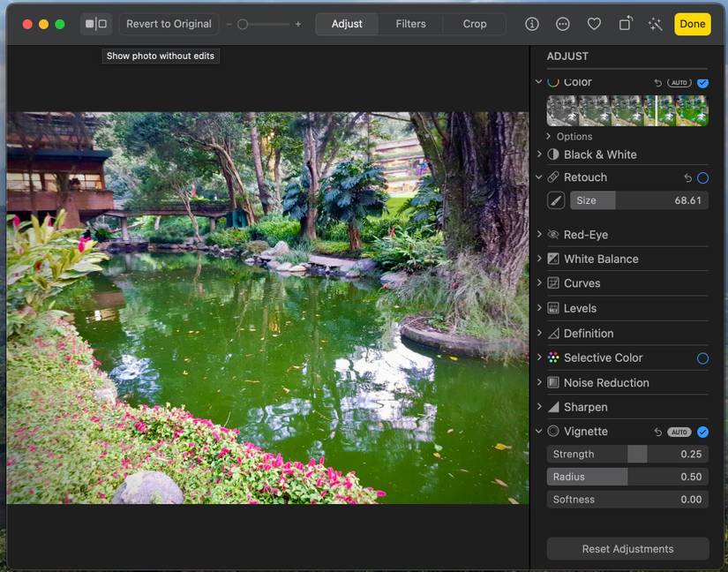Screen dimensions: 728x572
Task: Click the zoom slider handle
Action: tap(243, 24)
